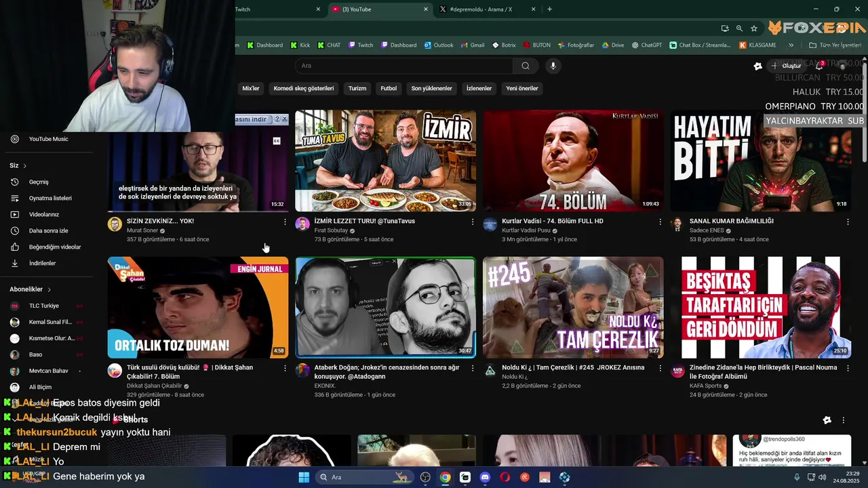The height and width of the screenshot is (488, 868).
Task: Open the İZMİR LEZZET TURU video thumbnail
Action: 385,161
